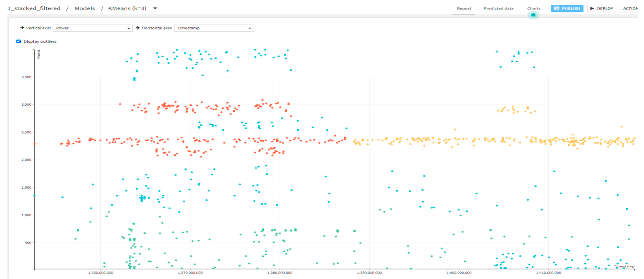Go to Models in breadcrumb

[85, 8]
